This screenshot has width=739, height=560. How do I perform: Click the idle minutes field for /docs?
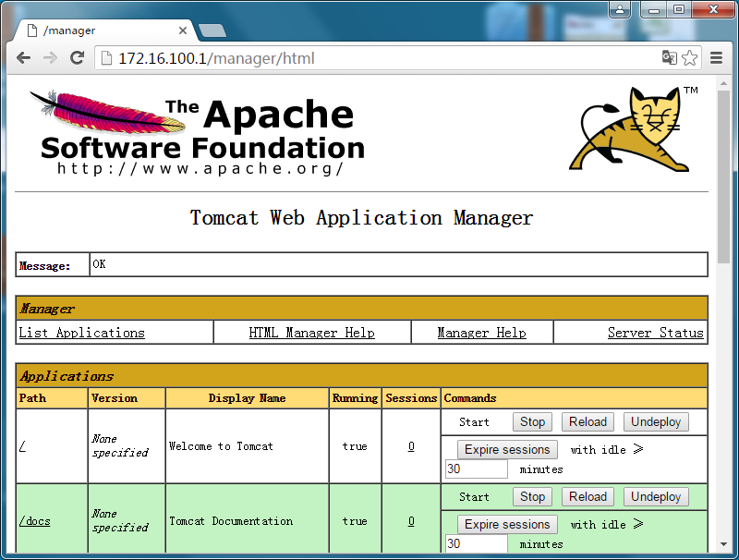click(477, 543)
